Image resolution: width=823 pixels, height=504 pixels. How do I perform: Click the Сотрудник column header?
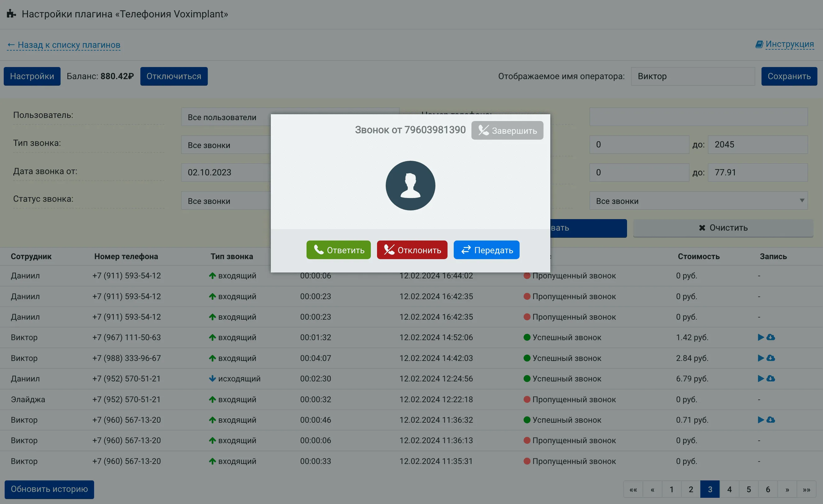click(31, 256)
